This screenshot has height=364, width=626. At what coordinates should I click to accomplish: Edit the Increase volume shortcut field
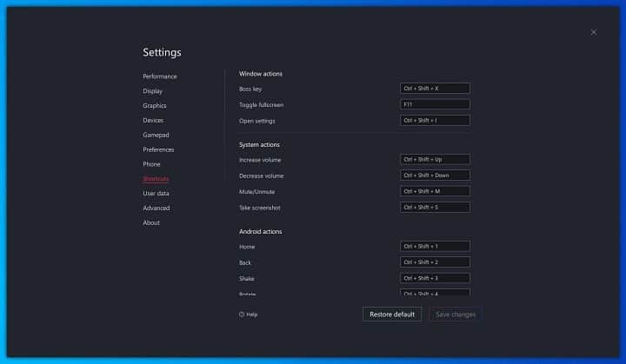point(435,159)
